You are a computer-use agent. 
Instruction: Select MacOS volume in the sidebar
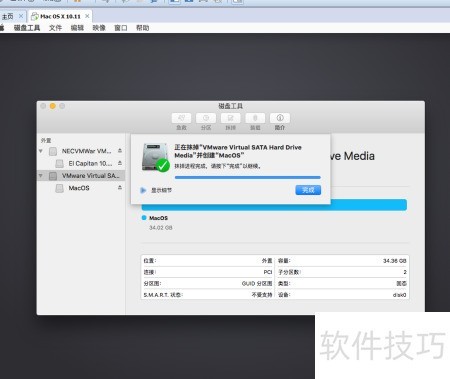[x=79, y=188]
